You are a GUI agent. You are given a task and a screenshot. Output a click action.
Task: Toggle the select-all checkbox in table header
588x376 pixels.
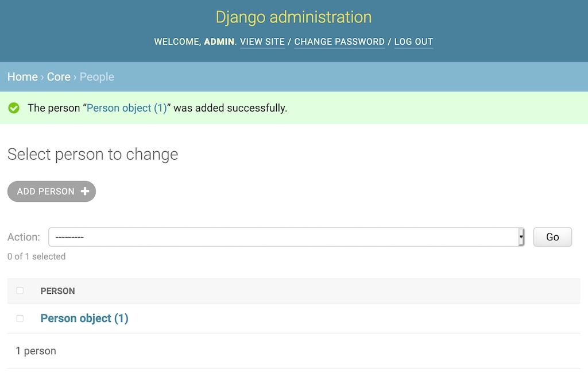tap(20, 291)
